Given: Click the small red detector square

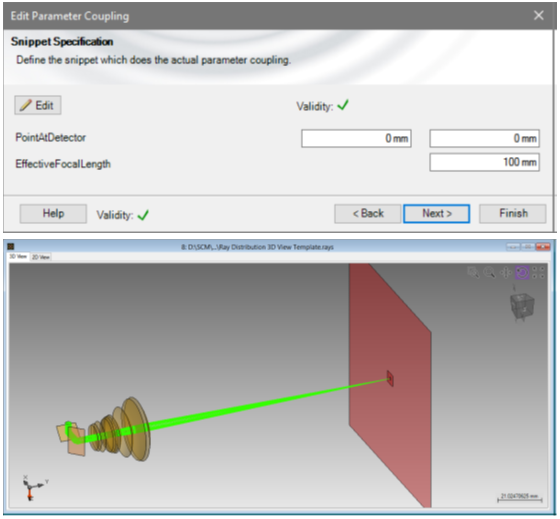Looking at the screenshot, I should tap(390, 378).
